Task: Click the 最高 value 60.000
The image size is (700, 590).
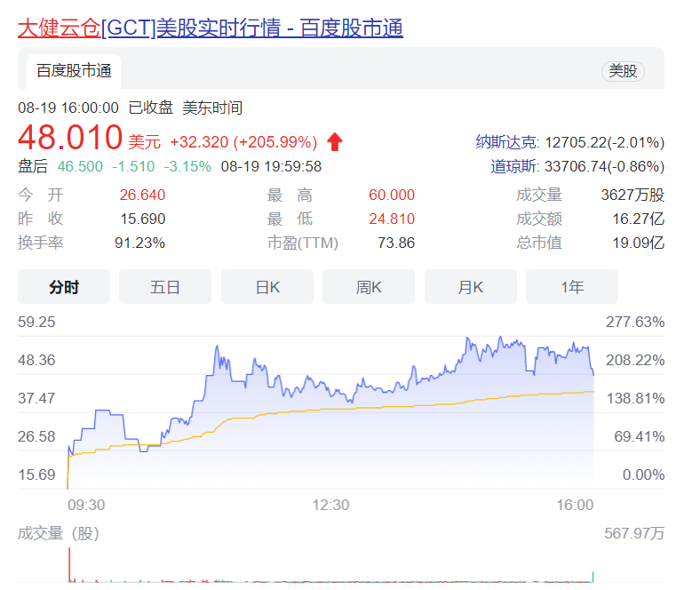Action: tap(392, 195)
